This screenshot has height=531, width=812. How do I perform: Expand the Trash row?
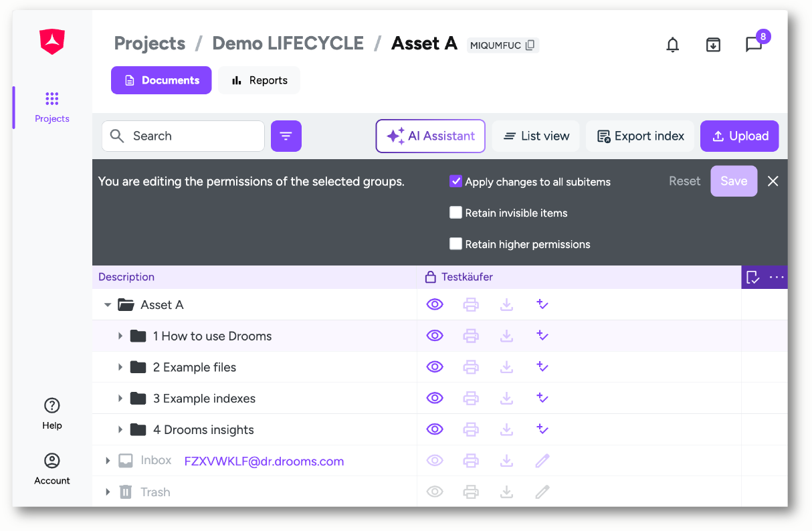[x=108, y=492]
